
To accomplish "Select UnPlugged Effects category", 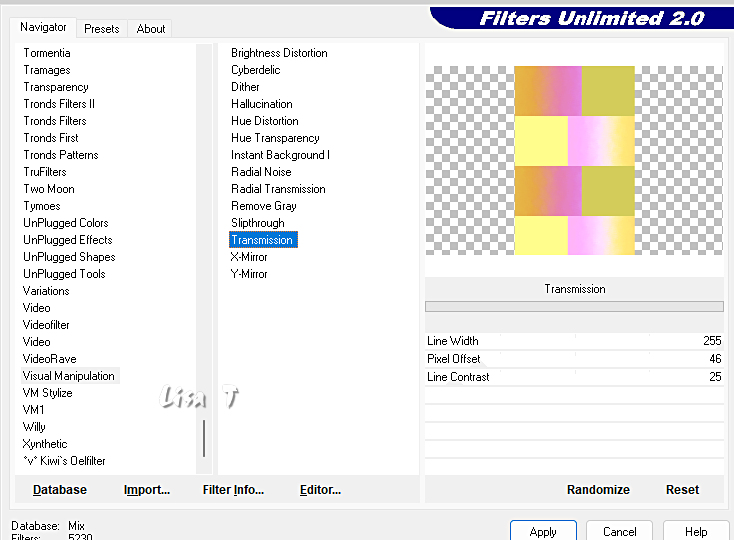I will [x=68, y=240].
